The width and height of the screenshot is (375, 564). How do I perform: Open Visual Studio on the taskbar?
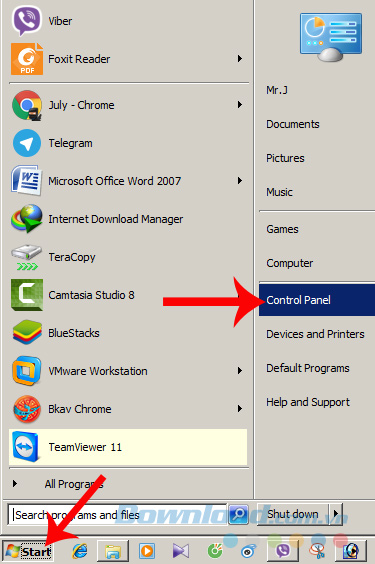tap(180, 551)
